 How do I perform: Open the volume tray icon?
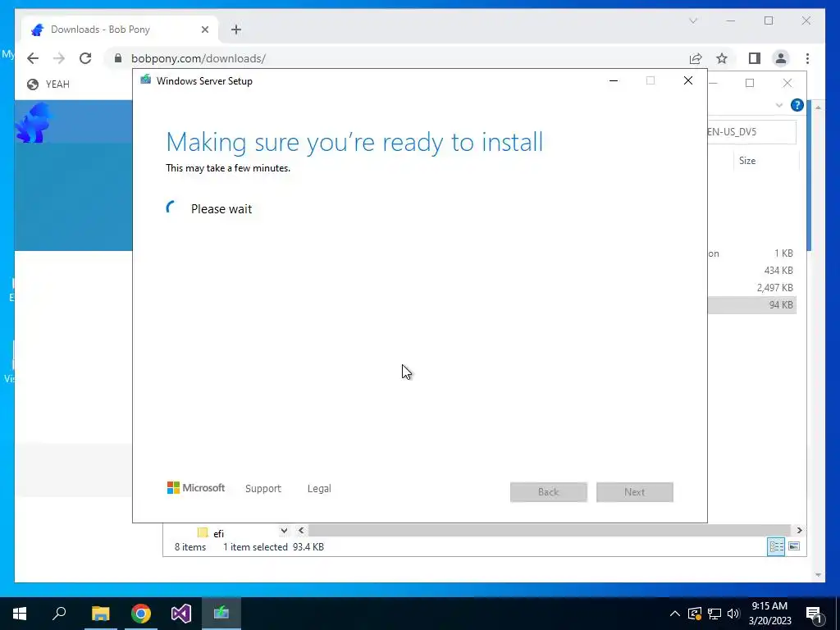click(733, 614)
